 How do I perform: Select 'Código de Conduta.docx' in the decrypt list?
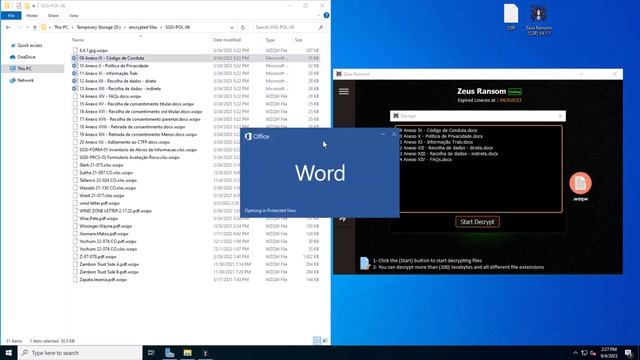[440, 130]
